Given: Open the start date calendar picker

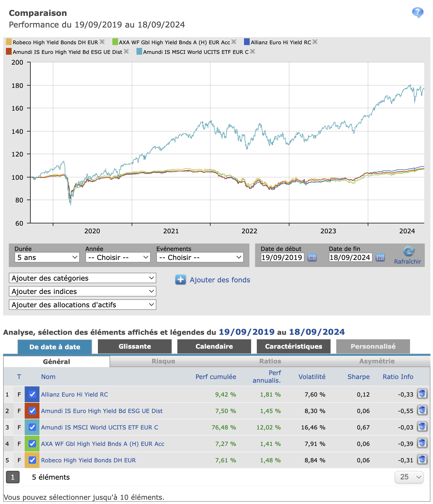Looking at the screenshot, I should point(312,257).
